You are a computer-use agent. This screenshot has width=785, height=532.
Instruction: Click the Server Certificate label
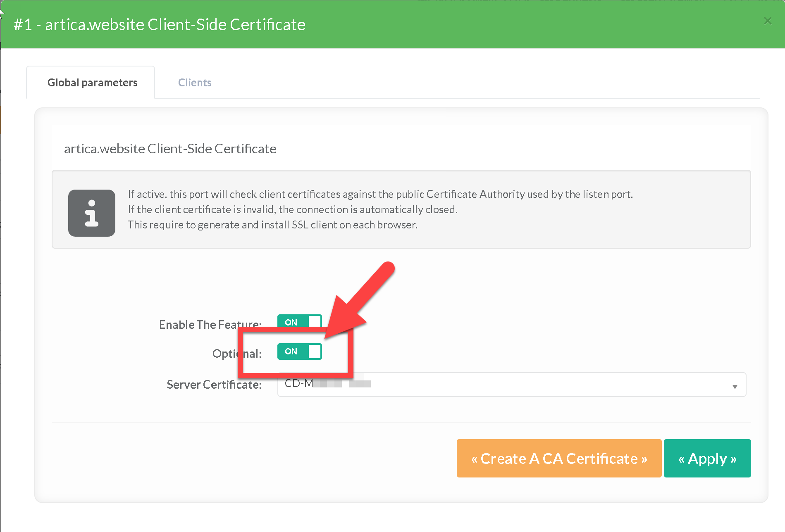pyautogui.click(x=214, y=385)
